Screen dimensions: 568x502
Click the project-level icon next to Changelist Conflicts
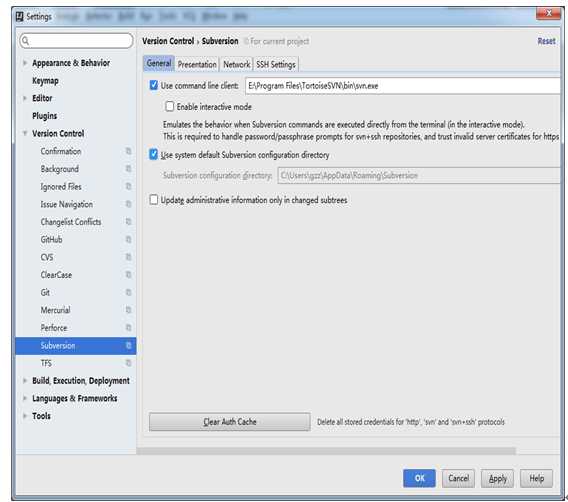(x=128, y=222)
